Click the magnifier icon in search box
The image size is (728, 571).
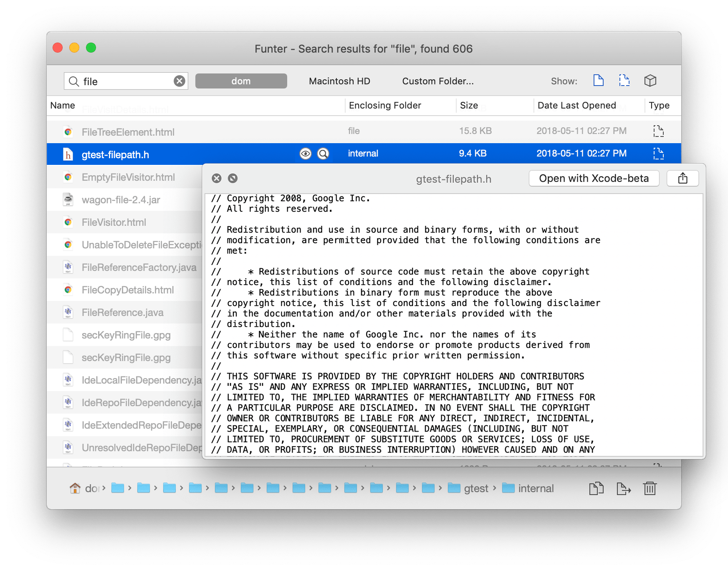[x=74, y=81]
